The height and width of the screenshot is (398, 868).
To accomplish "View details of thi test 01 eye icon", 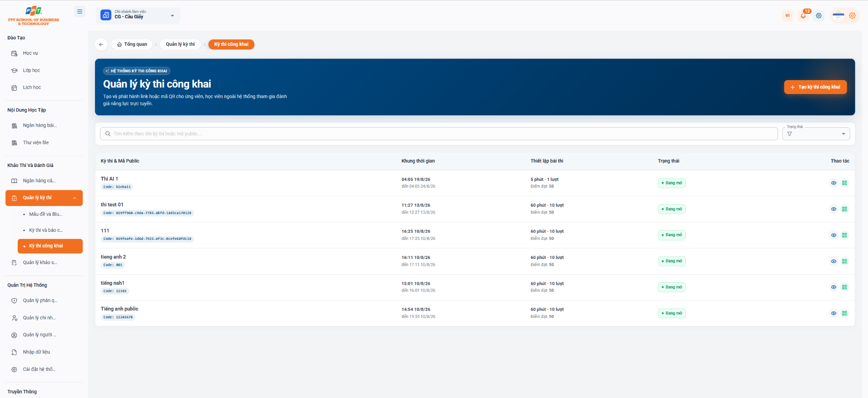I will click(834, 209).
